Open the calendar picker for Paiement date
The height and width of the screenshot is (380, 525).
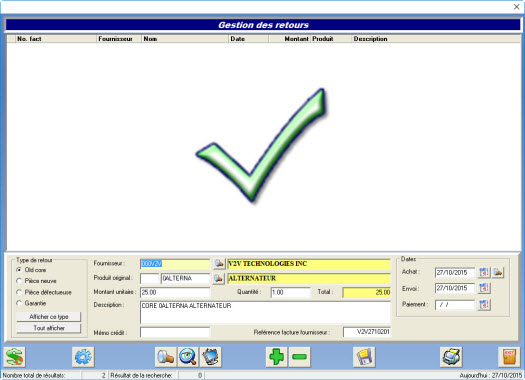484,305
